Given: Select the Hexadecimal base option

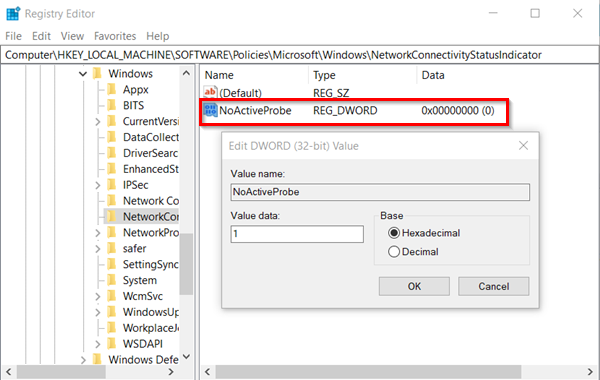Looking at the screenshot, I should 424,233.
